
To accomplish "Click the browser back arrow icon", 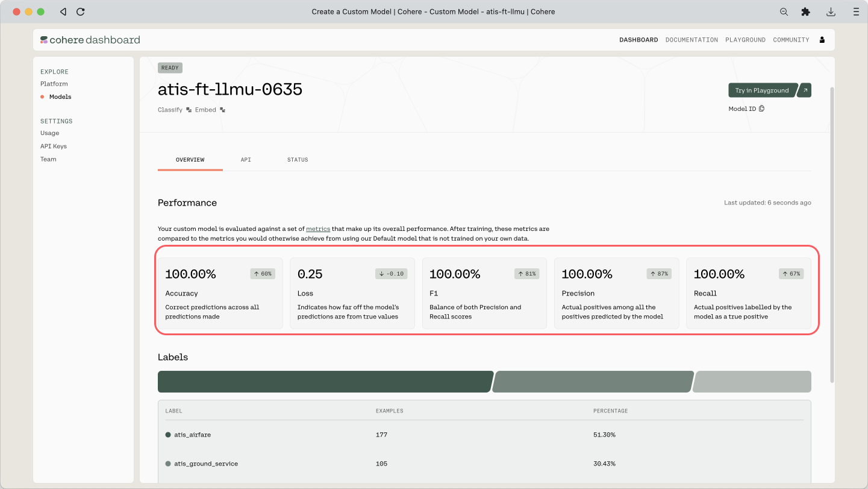I will point(63,11).
